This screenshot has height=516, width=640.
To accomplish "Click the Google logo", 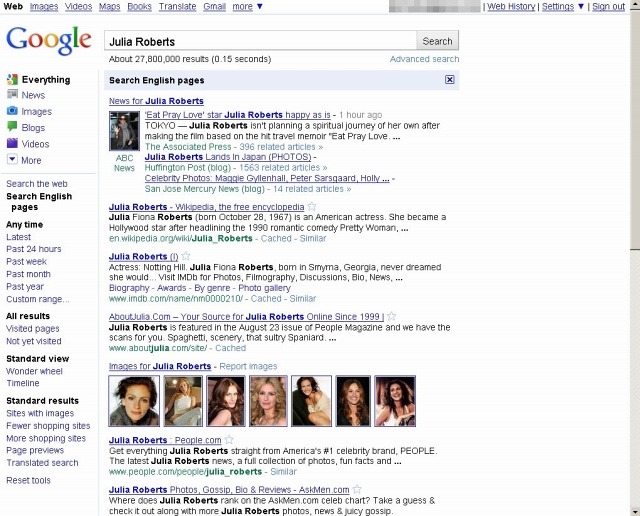I will (49, 40).
